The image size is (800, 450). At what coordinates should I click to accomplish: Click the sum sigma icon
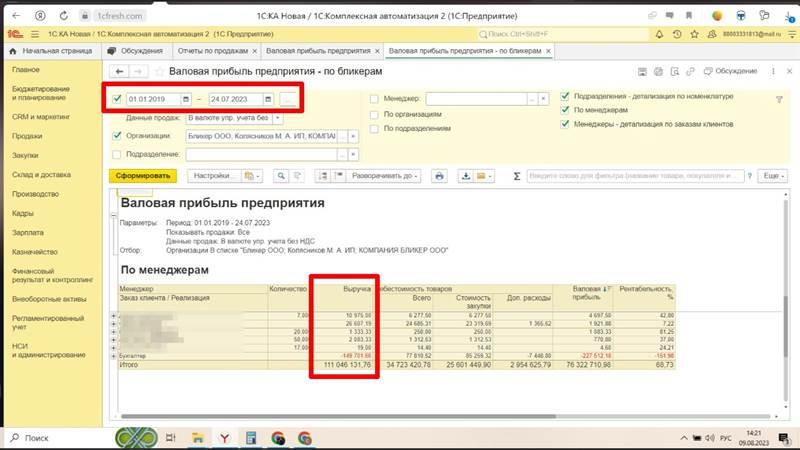point(516,176)
